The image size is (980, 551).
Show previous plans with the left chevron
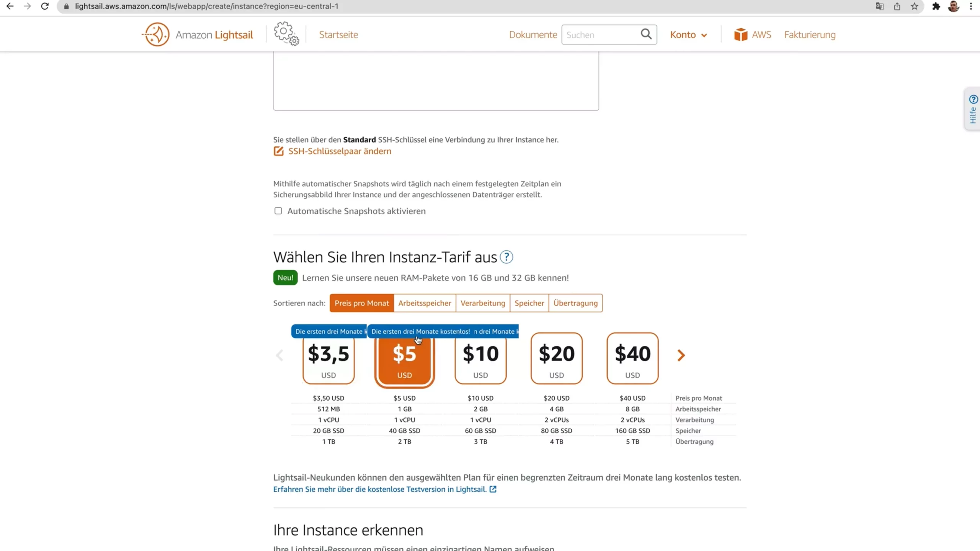(279, 355)
